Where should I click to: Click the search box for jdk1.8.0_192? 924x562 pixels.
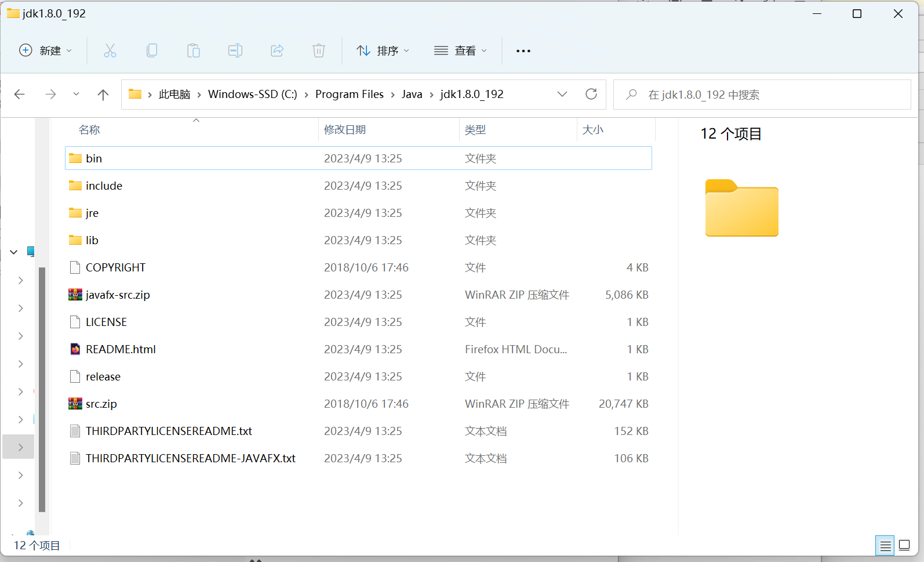click(x=762, y=95)
